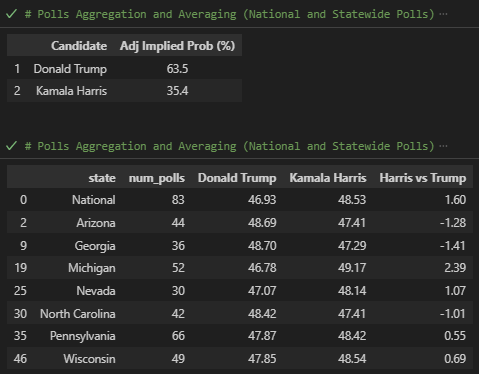Select the state column header
Viewport: 479px width, 374px height.
[x=102, y=178]
